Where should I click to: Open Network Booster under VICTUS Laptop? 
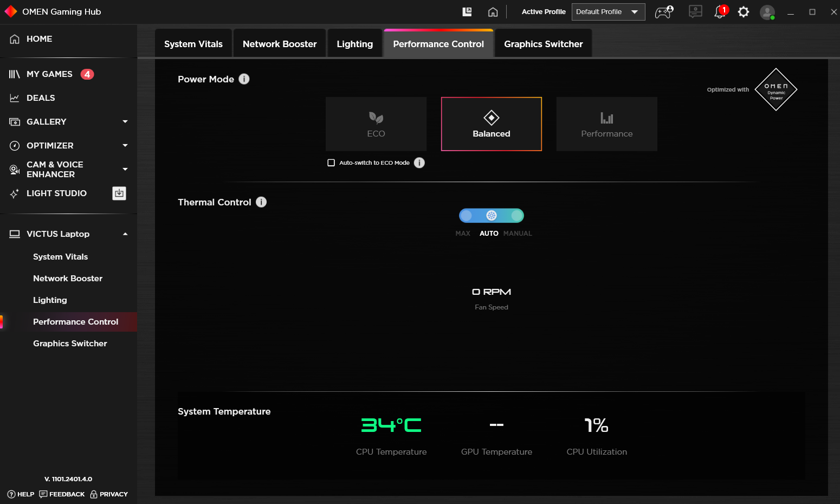(x=68, y=279)
